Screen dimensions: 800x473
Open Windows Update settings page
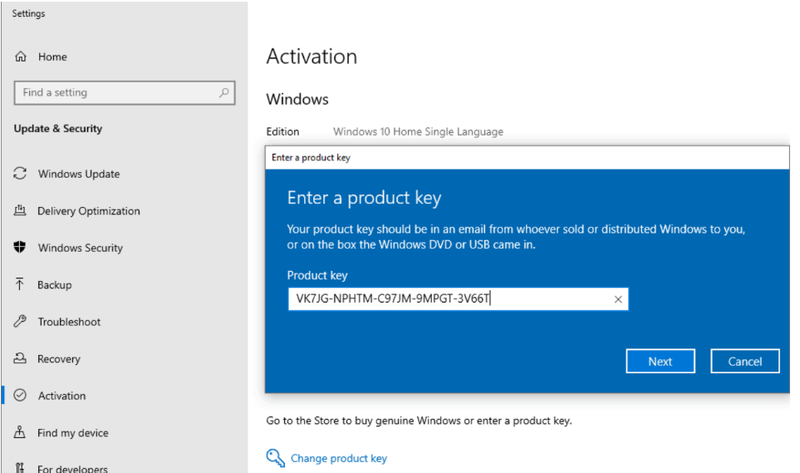click(x=79, y=174)
